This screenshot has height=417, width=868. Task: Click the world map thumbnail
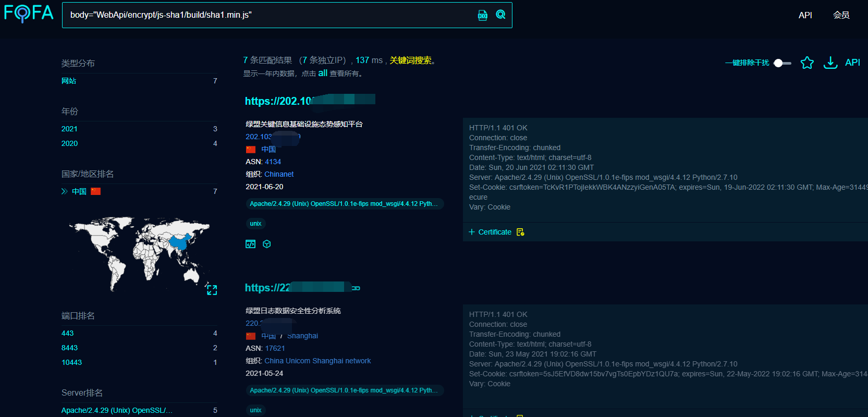[x=140, y=254]
